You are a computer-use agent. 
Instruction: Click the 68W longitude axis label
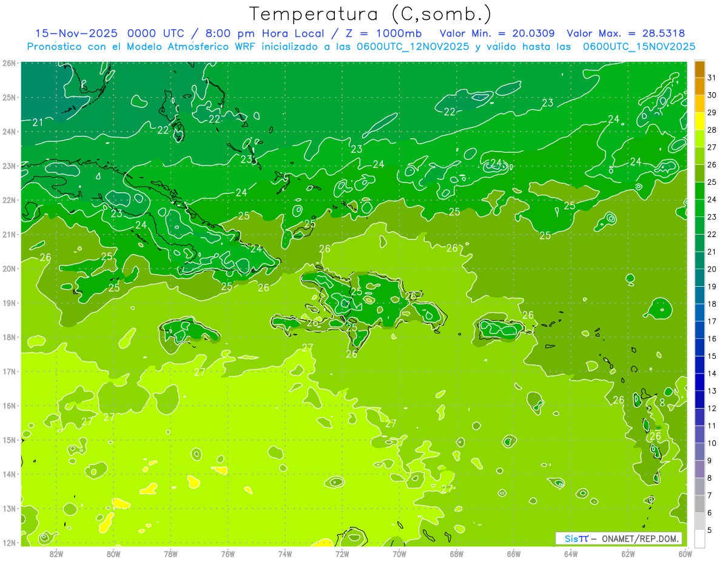click(457, 554)
